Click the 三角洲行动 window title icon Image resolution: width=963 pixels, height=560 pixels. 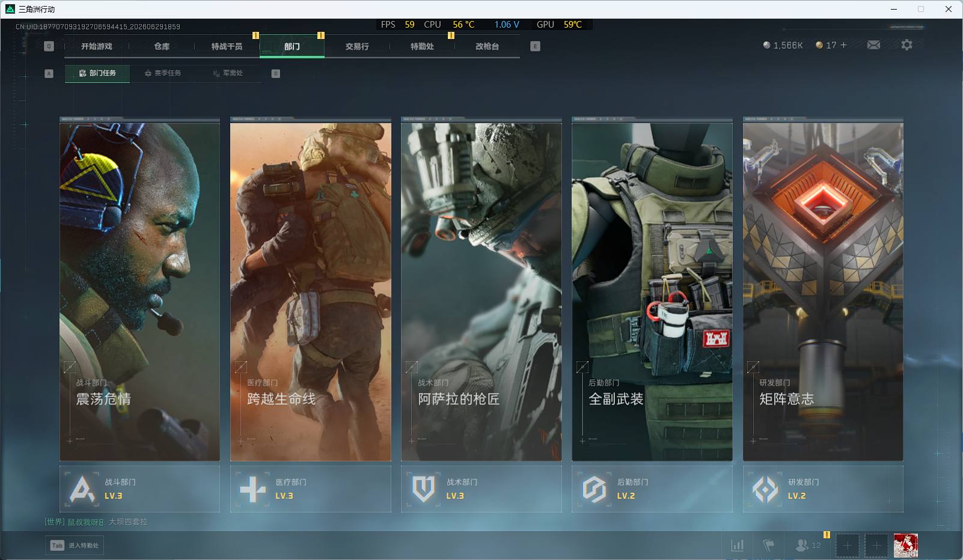click(x=10, y=9)
